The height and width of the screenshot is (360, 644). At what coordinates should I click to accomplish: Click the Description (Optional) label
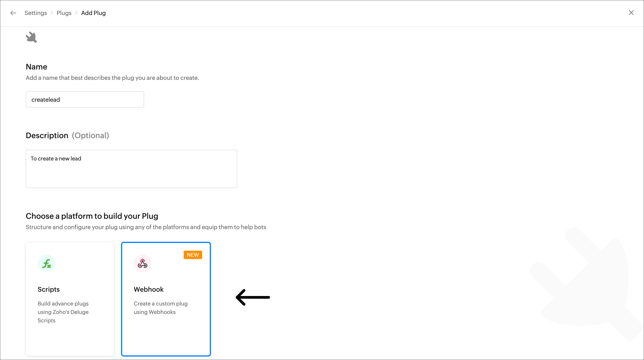click(67, 135)
